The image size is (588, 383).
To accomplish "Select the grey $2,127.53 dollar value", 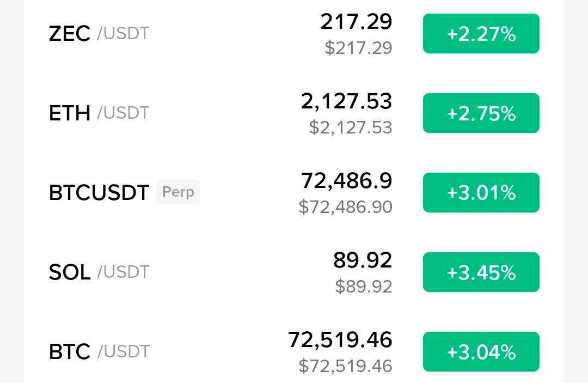I will point(351,127).
